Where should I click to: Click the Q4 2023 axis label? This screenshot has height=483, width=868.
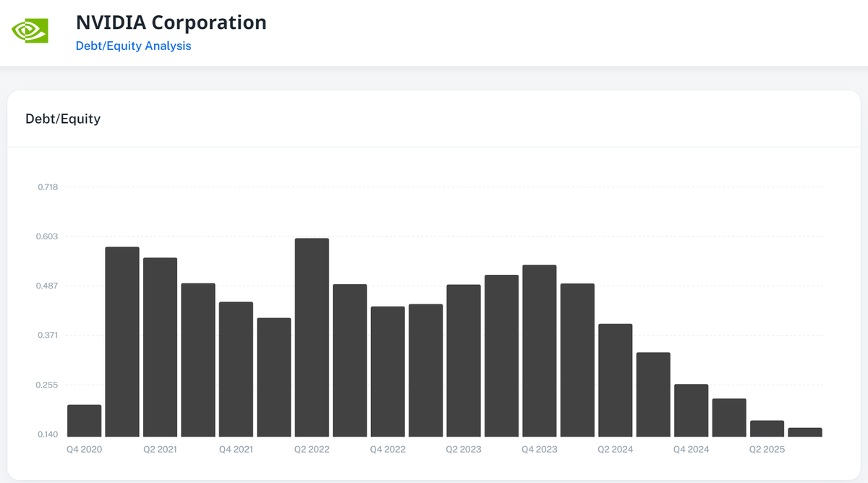click(539, 448)
